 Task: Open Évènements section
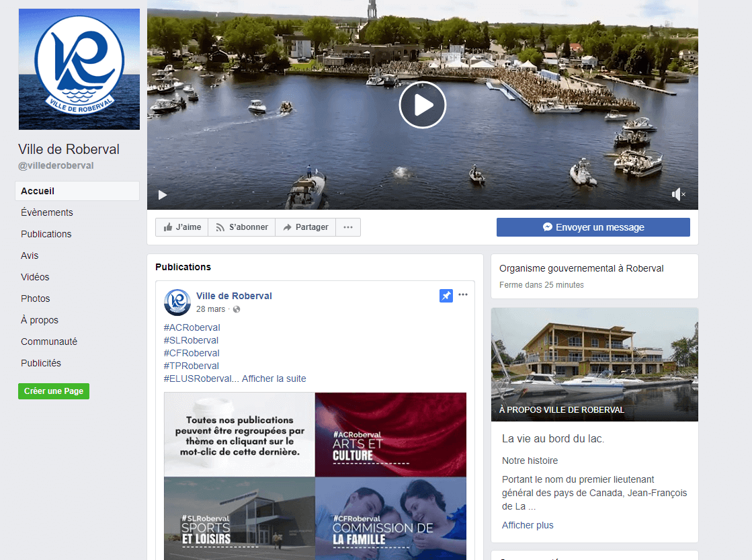click(47, 212)
